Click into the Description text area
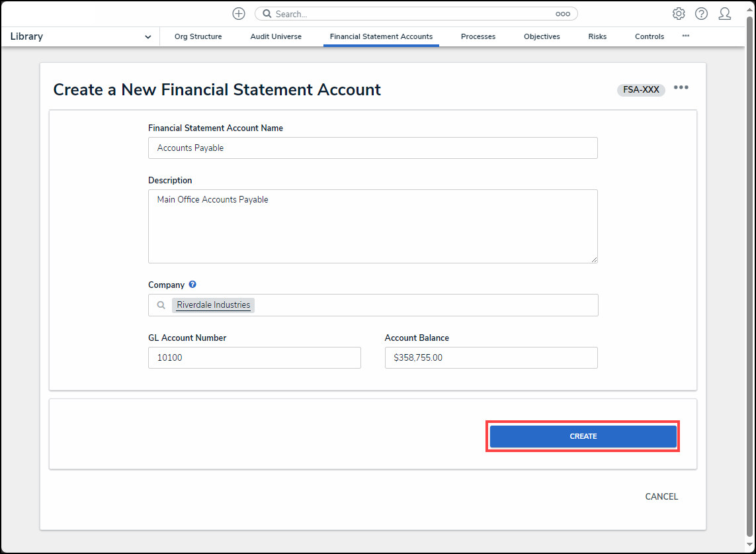 372,226
